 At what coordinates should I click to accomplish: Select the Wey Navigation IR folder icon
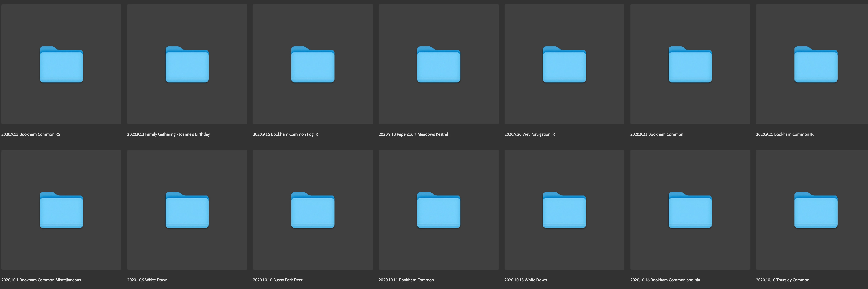click(x=564, y=65)
